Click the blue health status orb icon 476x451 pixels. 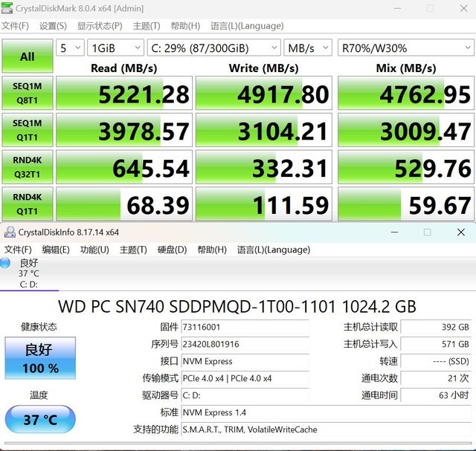tap(5, 263)
